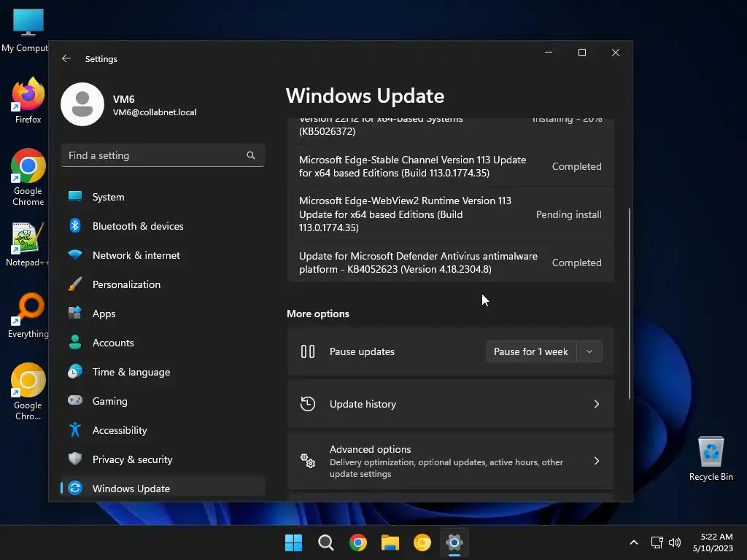747x560 pixels.
Task: Go to Apps settings
Action: [163, 314]
